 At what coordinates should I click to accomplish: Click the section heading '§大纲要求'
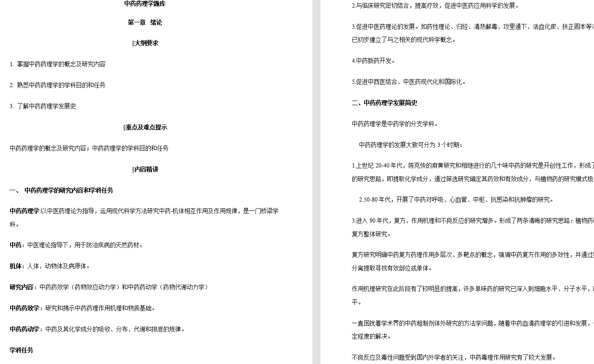click(145, 43)
